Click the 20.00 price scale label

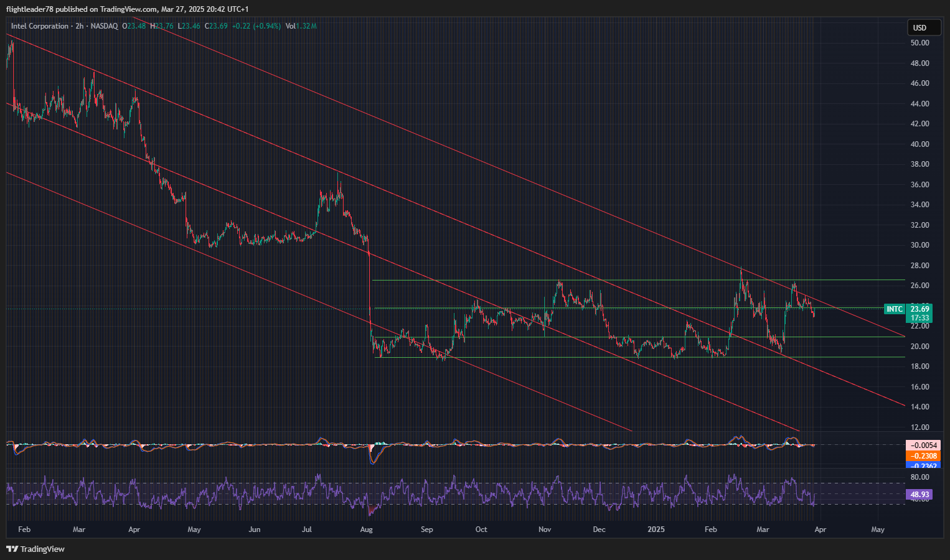point(919,347)
